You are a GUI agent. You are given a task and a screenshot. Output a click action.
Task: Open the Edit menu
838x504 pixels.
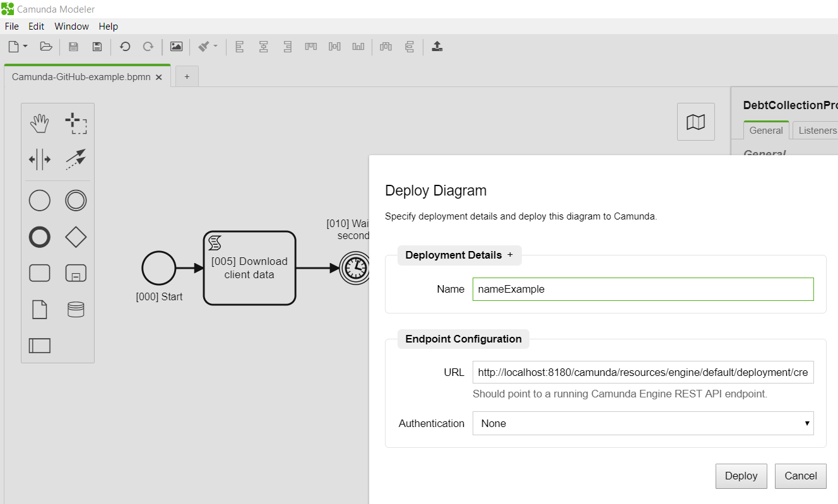point(37,26)
